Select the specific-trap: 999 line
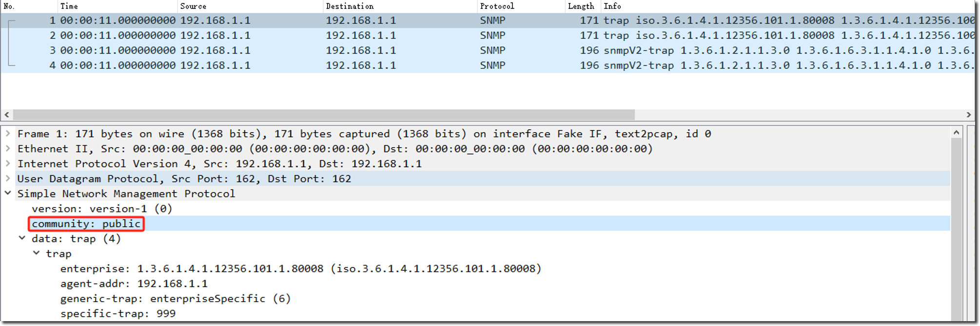This screenshot has width=980, height=326. pyautogui.click(x=118, y=313)
